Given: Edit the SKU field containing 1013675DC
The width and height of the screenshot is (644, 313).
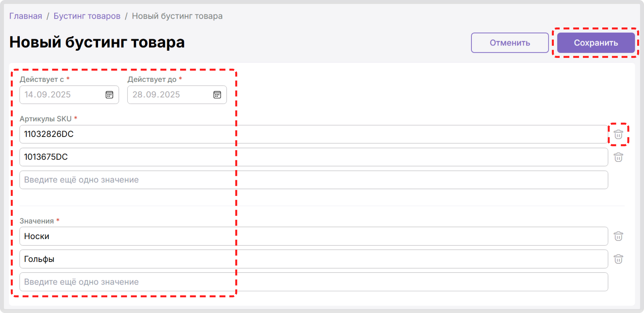Looking at the screenshot, I should coord(313,157).
